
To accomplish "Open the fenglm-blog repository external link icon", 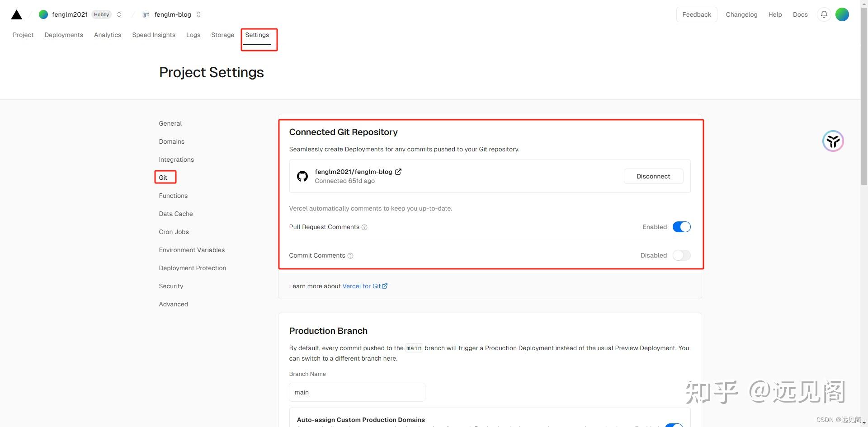I will [x=398, y=172].
